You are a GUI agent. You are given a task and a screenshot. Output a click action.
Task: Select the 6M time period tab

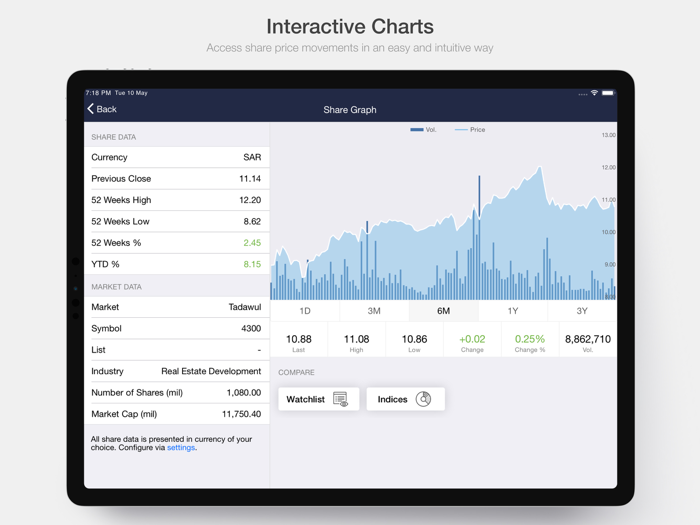[x=443, y=311]
